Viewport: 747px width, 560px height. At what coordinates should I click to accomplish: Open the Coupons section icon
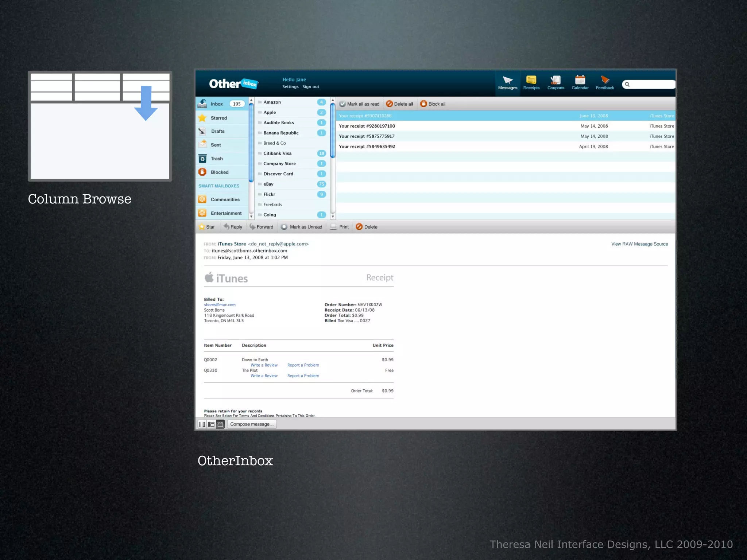pos(556,80)
